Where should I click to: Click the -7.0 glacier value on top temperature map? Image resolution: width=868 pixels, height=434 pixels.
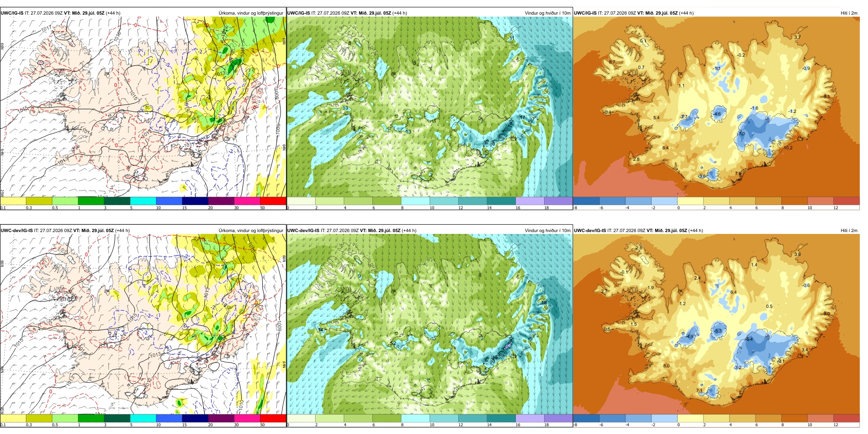pos(741,134)
